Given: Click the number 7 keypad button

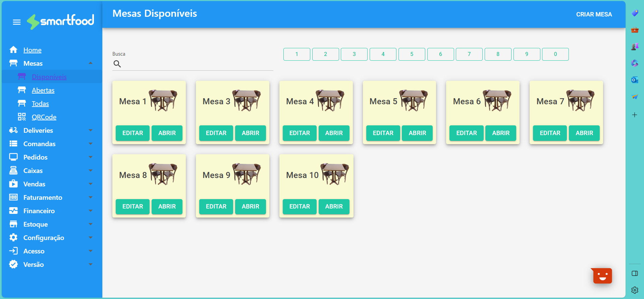Looking at the screenshot, I should point(469,54).
